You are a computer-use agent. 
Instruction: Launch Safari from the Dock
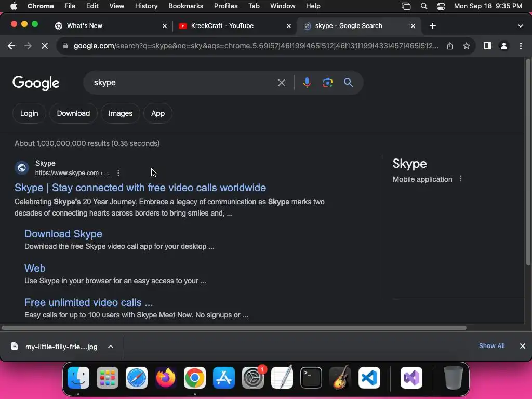click(137, 378)
